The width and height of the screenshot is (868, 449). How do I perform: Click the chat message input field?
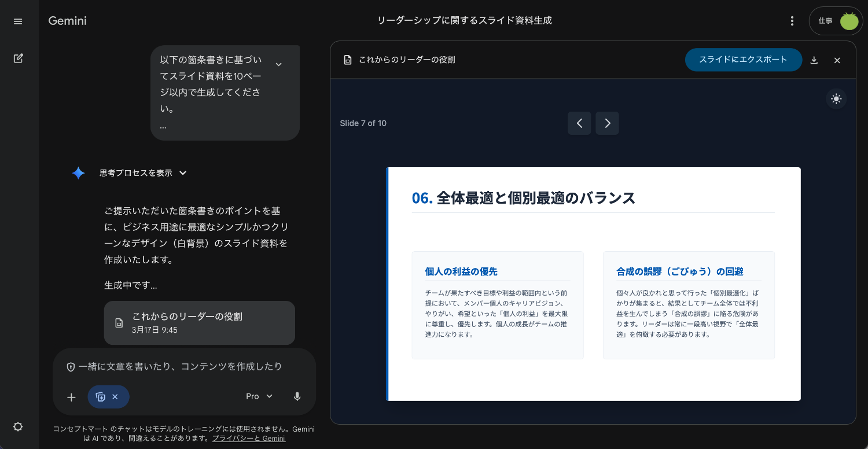[184, 366]
